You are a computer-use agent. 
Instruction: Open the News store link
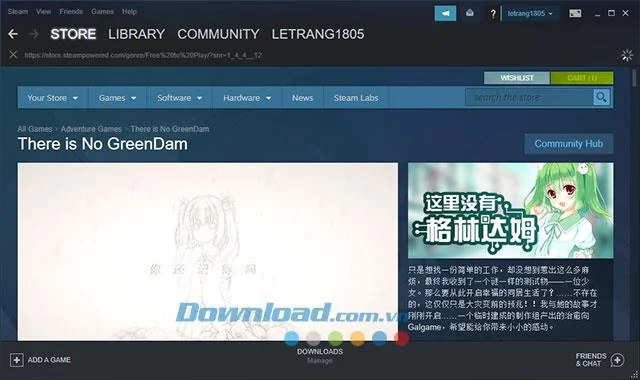pos(302,98)
